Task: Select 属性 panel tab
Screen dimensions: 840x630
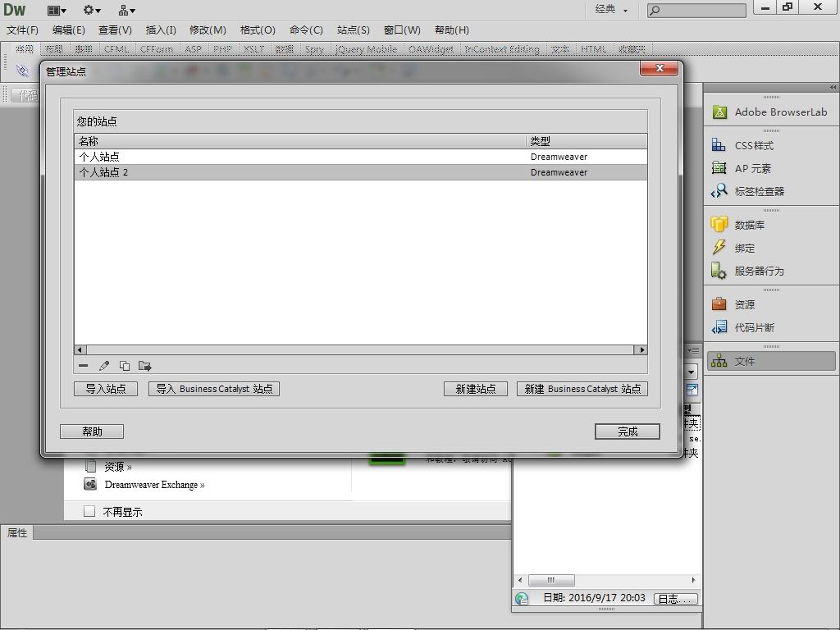Action: (x=17, y=532)
